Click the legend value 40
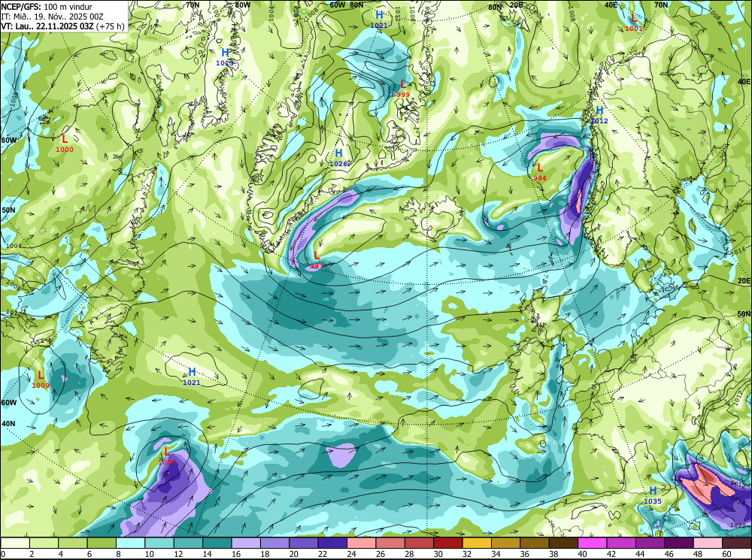752x560 pixels. coord(582,554)
